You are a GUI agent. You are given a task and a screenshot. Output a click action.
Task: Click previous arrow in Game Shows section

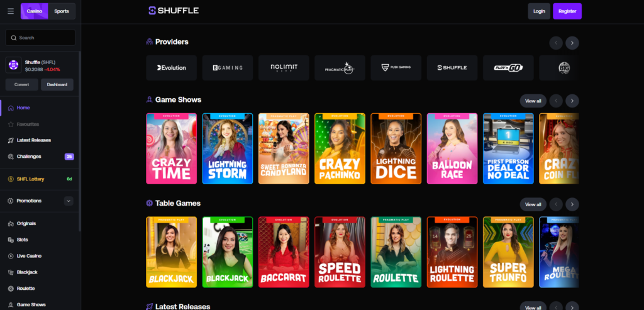pyautogui.click(x=556, y=101)
